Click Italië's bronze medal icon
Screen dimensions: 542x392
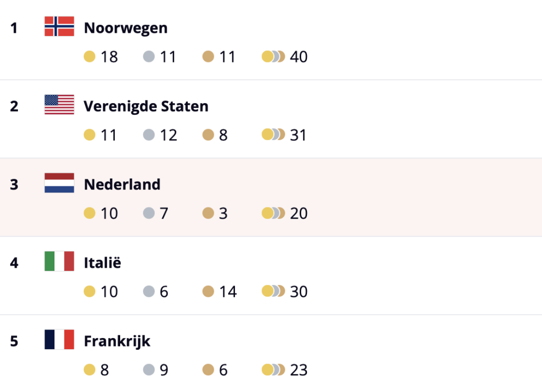(x=208, y=291)
